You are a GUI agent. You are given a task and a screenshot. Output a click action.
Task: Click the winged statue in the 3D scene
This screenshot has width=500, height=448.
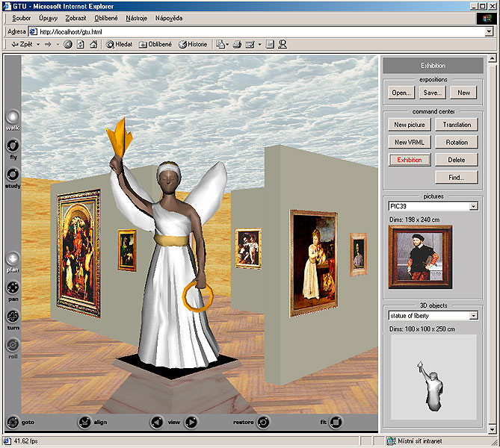point(170,249)
